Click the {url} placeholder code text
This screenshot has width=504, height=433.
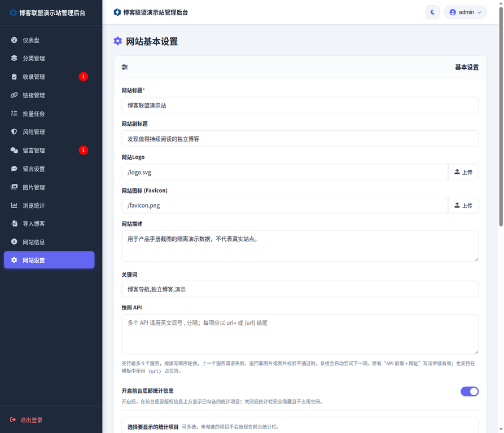(x=155, y=371)
